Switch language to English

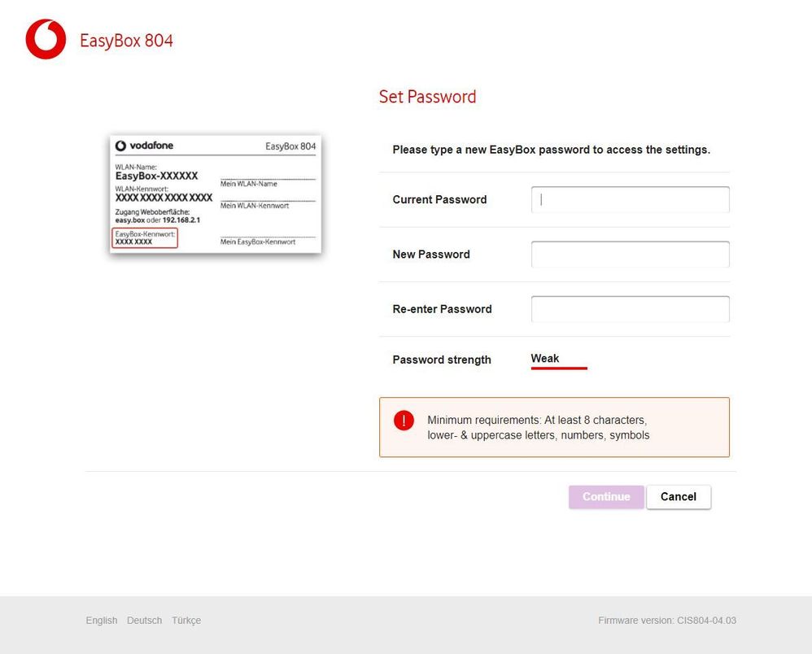click(x=102, y=621)
